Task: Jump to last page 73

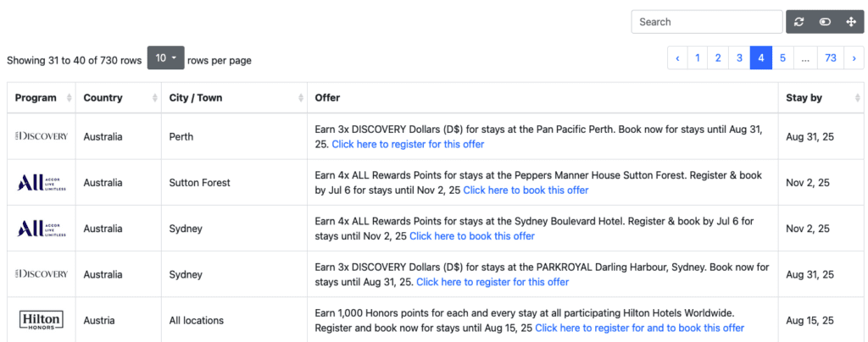Action: [830, 58]
